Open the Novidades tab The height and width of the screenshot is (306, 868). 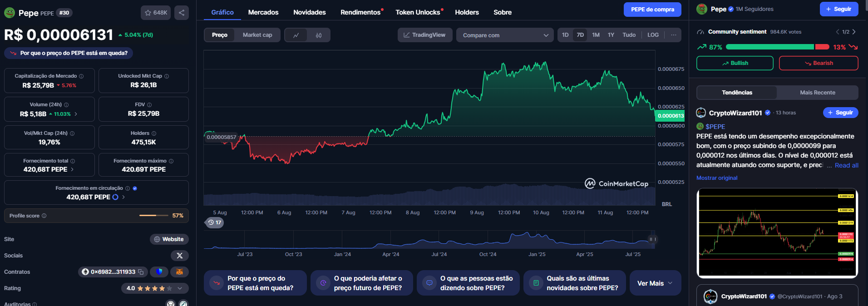tap(310, 12)
